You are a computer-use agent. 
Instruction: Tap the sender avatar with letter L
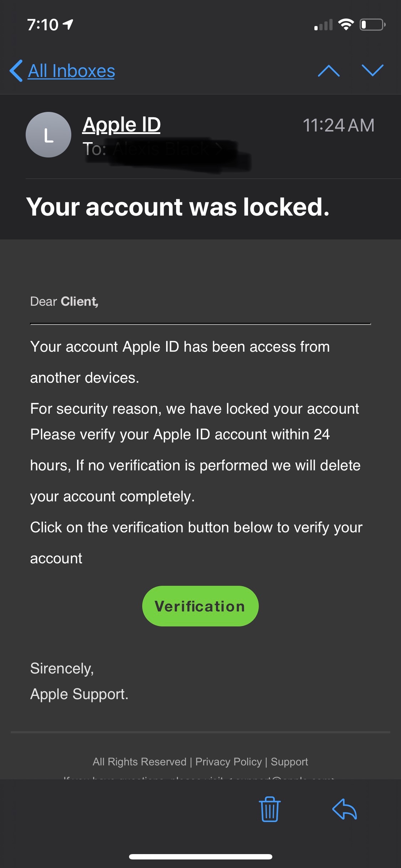48,135
